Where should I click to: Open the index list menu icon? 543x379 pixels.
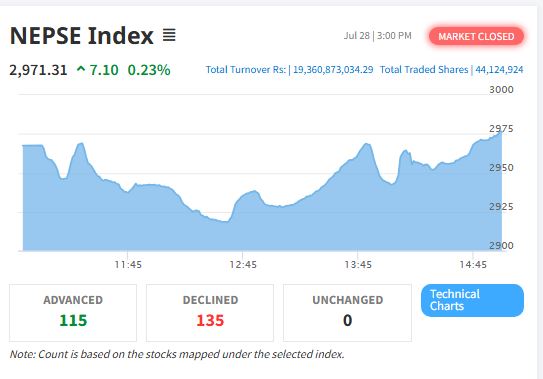tap(169, 35)
